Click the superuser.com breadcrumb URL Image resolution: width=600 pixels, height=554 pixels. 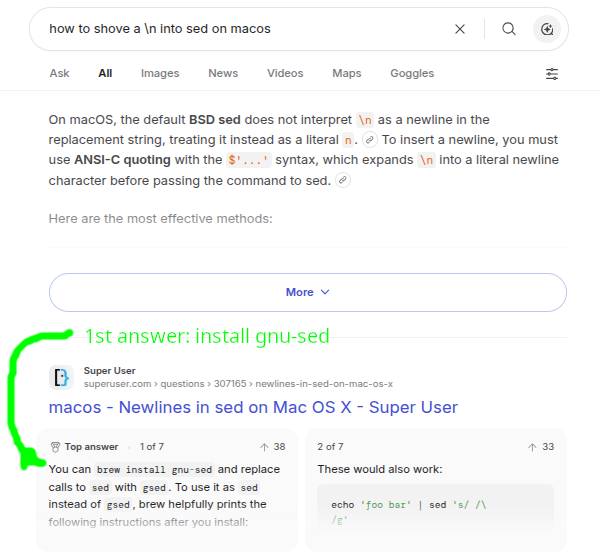coord(238,384)
